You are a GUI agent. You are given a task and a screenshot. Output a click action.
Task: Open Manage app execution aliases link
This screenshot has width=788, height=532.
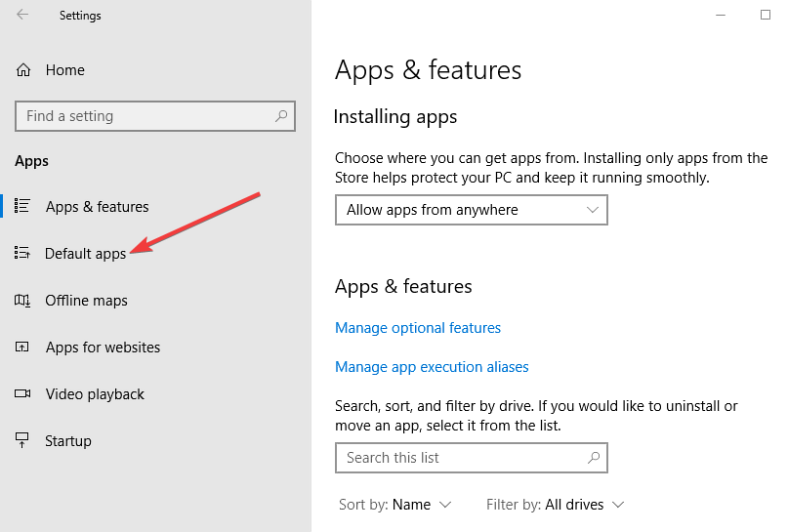point(432,367)
